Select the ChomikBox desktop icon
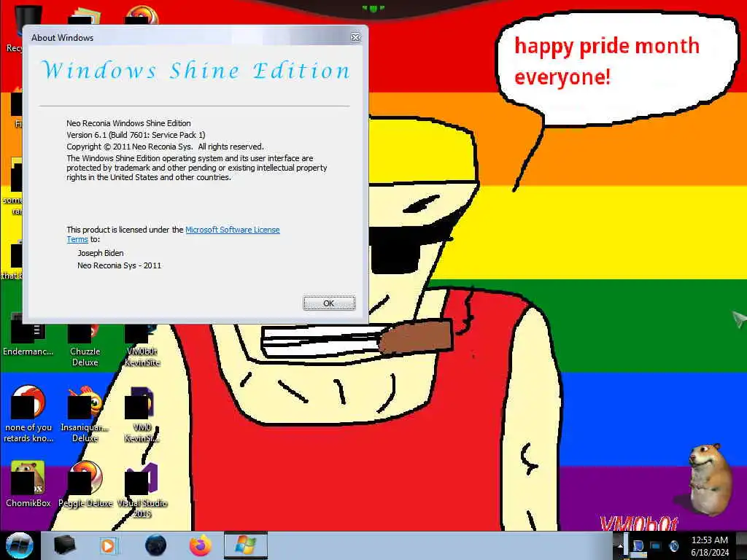This screenshot has width=747, height=560. pyautogui.click(x=28, y=484)
